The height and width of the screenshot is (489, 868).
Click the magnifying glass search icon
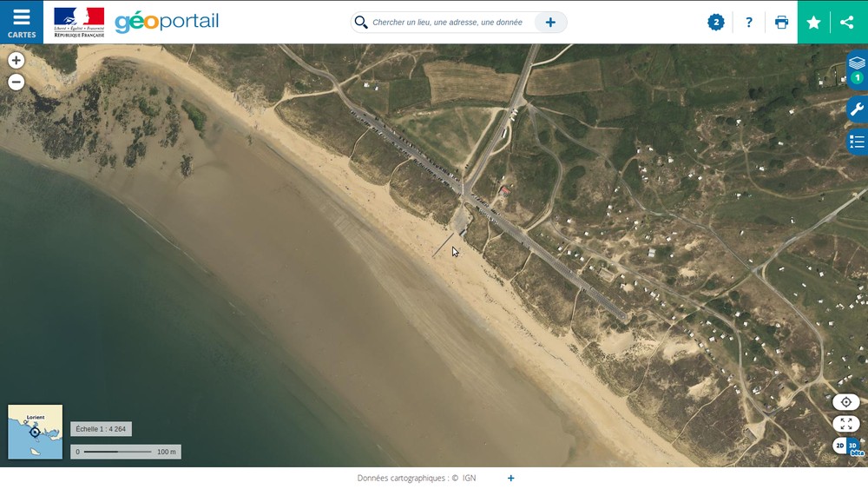pos(361,23)
